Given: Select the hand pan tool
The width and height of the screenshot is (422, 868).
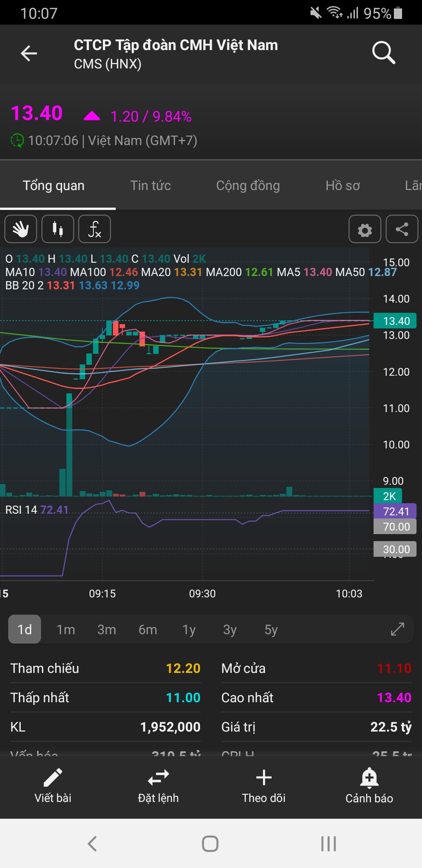Looking at the screenshot, I should click(x=21, y=229).
